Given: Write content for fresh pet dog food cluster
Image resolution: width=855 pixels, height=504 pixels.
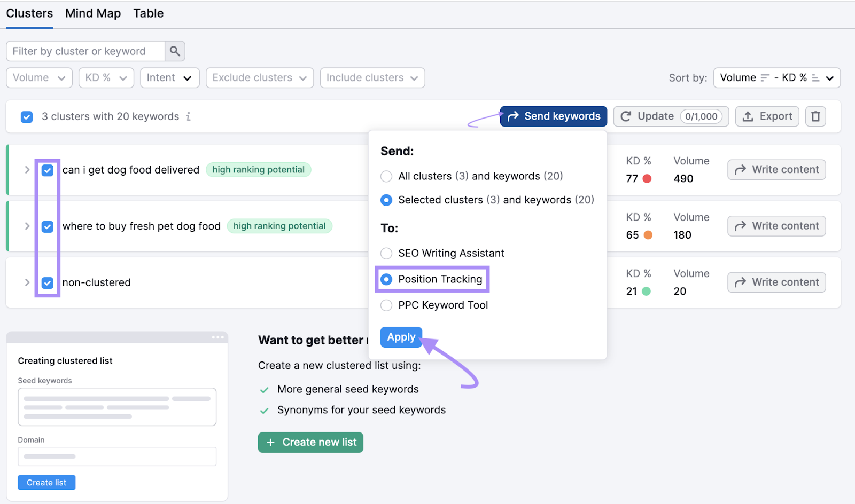Looking at the screenshot, I should coord(776,226).
